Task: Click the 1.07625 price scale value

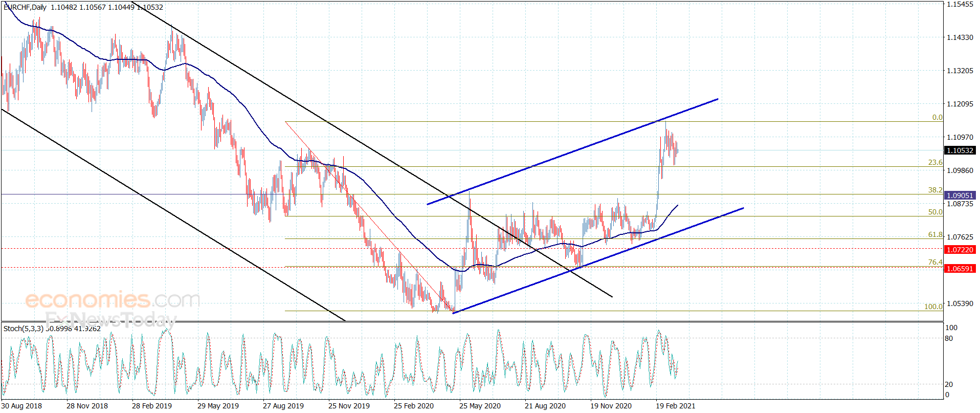Action: (x=960, y=237)
